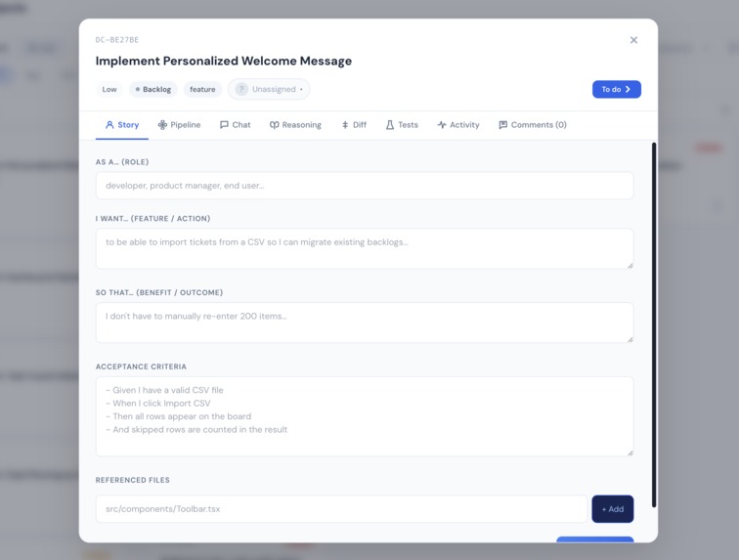Click the dialog's vertical scrollbar
The height and width of the screenshot is (560, 739).
point(654,324)
